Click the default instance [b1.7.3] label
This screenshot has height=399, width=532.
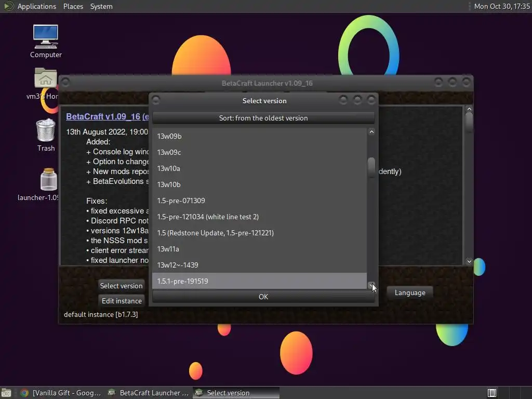click(101, 314)
